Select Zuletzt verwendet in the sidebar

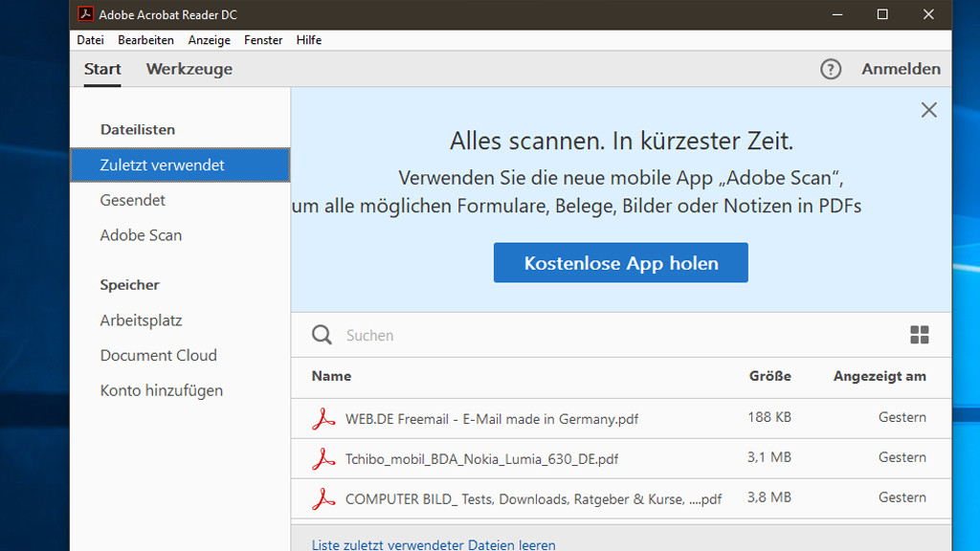point(180,165)
